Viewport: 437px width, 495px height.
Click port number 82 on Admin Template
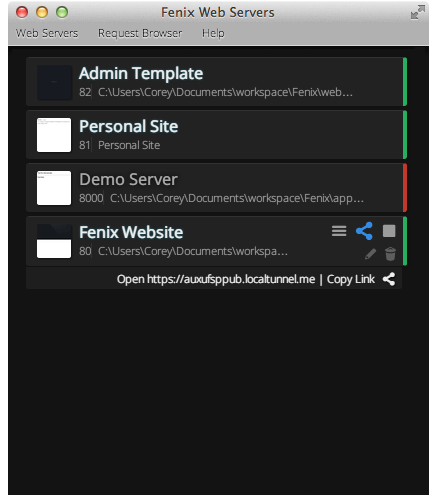(x=85, y=92)
